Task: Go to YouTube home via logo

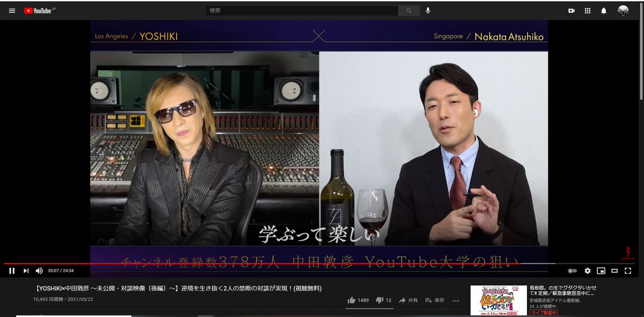Action: point(40,11)
